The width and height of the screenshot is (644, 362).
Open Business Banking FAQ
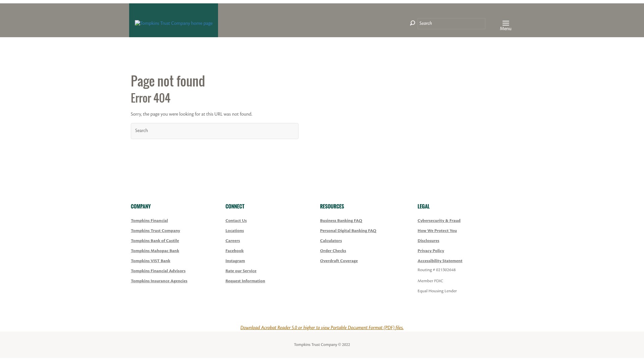click(341, 221)
